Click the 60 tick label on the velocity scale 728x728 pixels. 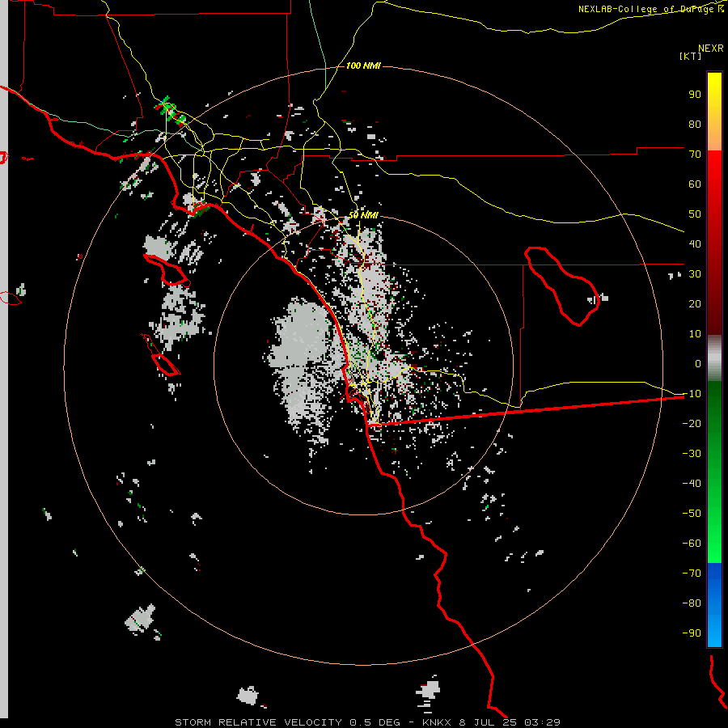695,184
